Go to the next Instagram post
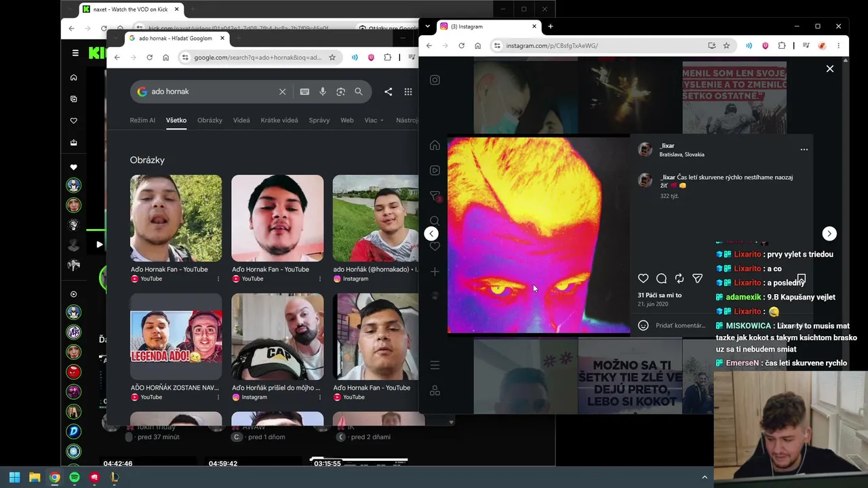868x488 pixels. (829, 234)
